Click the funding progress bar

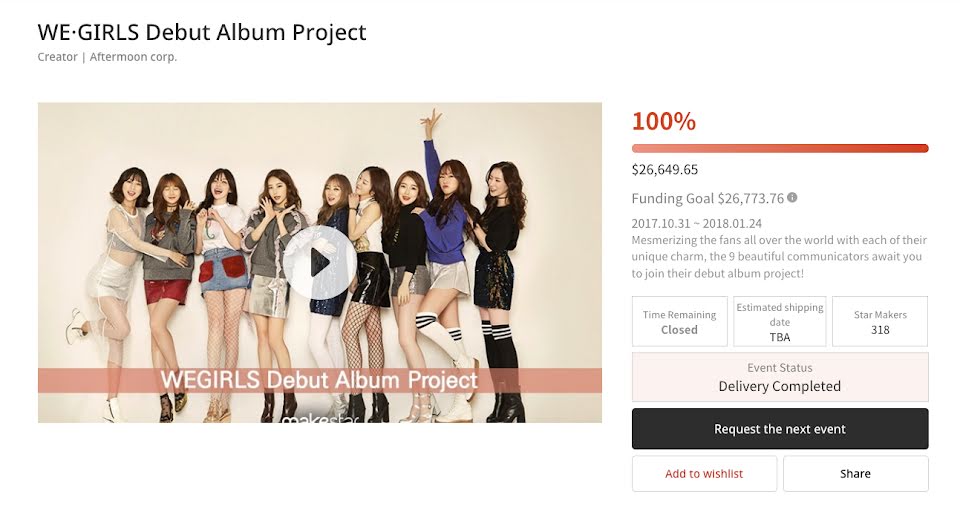780,148
